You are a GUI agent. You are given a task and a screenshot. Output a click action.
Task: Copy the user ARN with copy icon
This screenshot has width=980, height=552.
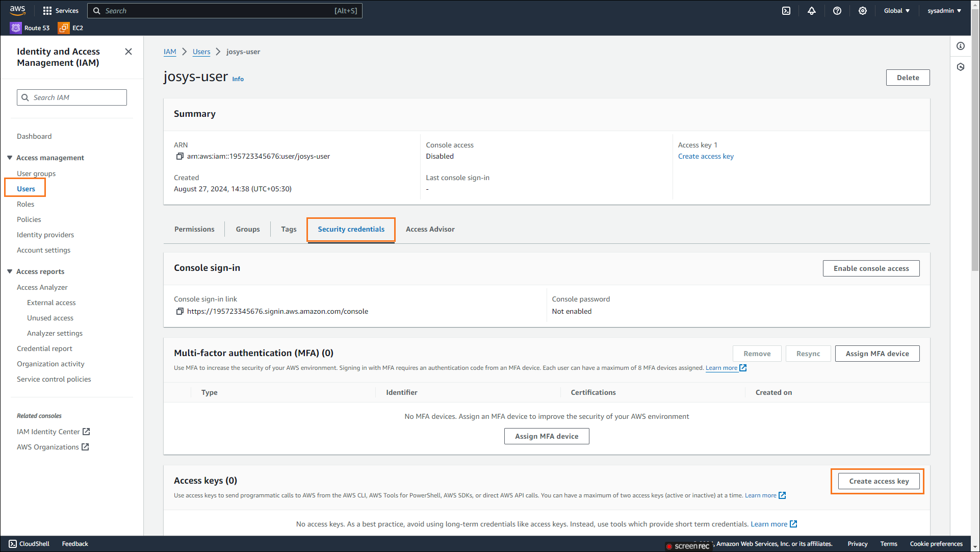(179, 157)
